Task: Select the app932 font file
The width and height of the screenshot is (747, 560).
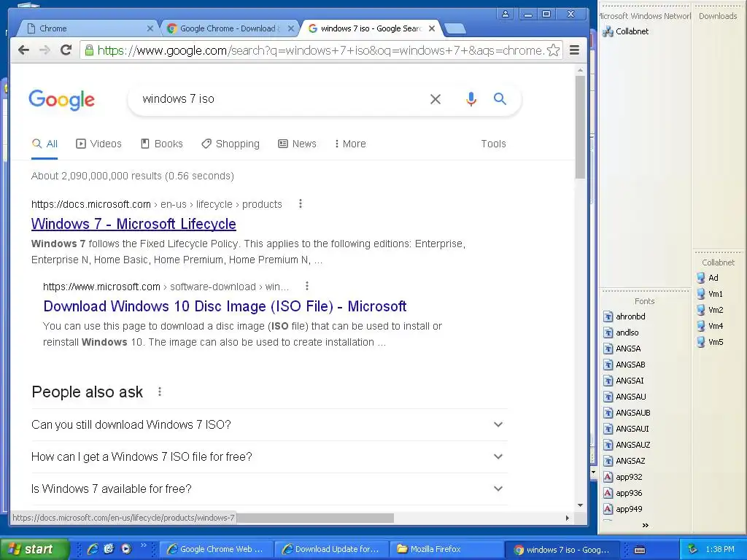Action: [x=623, y=477]
